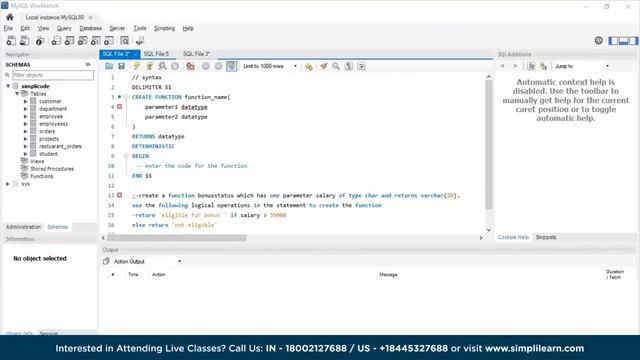Execute statement under cursor icon
The width and height of the screenshot is (640, 360).
coord(150,66)
